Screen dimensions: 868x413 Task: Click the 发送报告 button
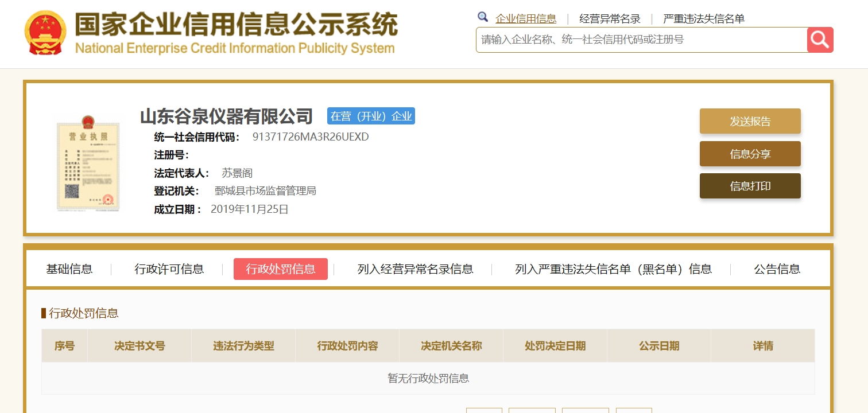(x=750, y=121)
